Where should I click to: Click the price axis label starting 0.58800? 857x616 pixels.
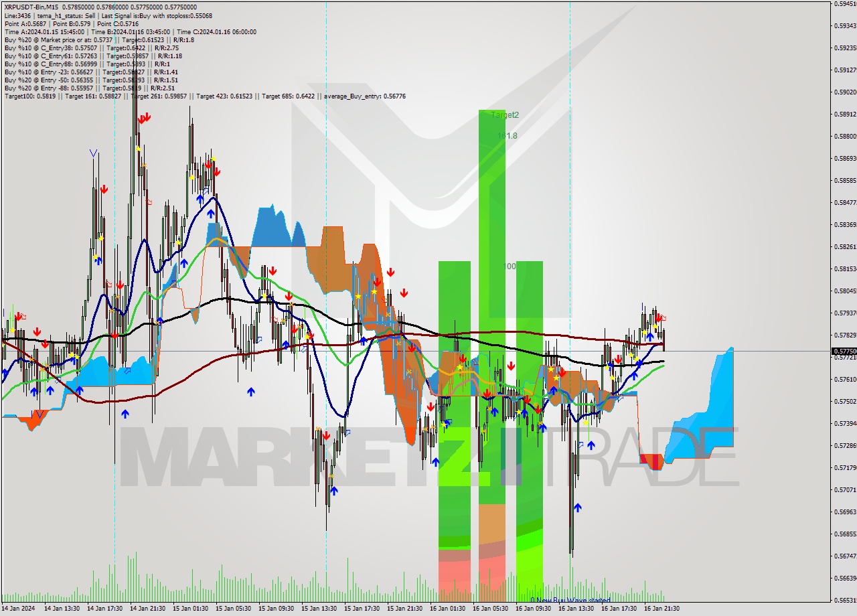click(845, 136)
